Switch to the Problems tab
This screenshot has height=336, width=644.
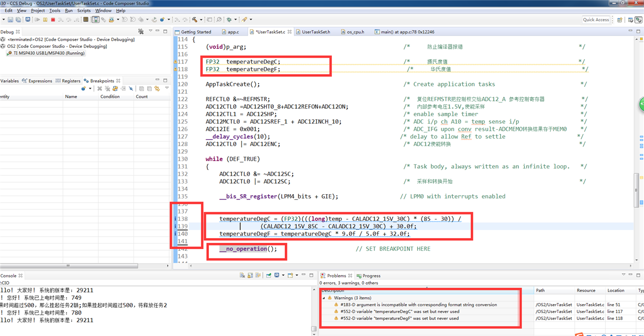[x=336, y=275]
